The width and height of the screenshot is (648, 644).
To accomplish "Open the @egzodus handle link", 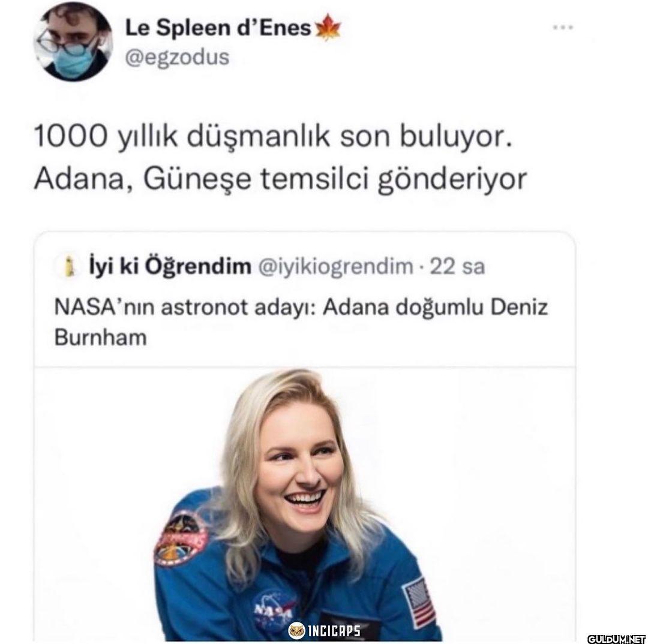I will click(x=177, y=57).
